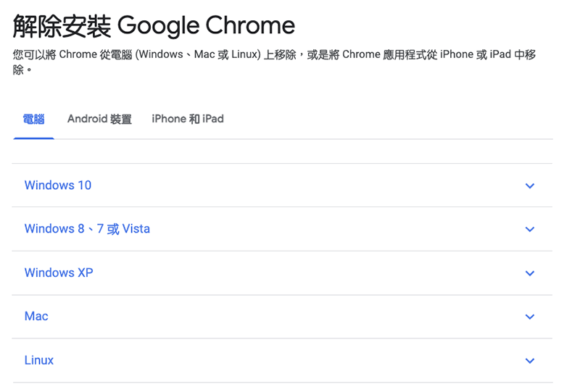Show the Linux uninstall steps label
Screen dimensions: 580x392
39,360
